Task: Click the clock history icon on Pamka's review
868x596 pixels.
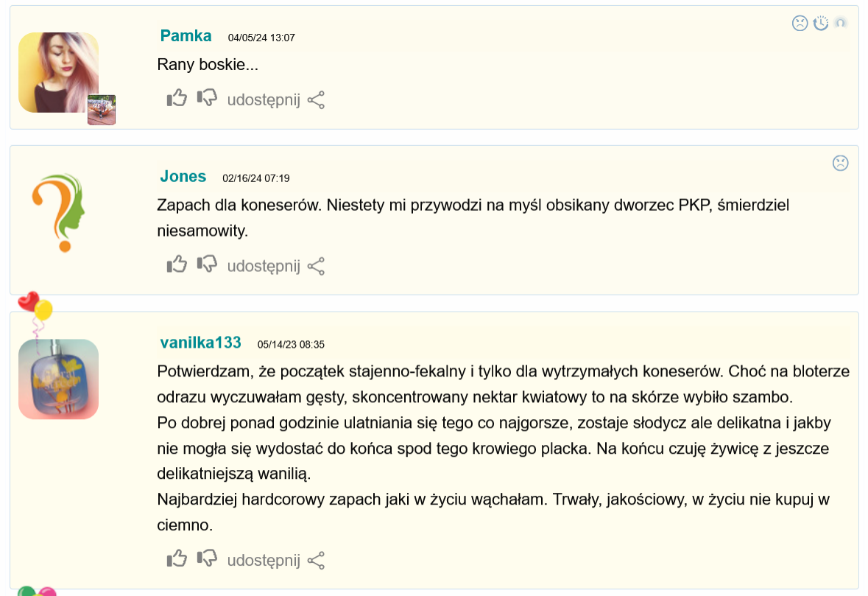Action: [821, 24]
